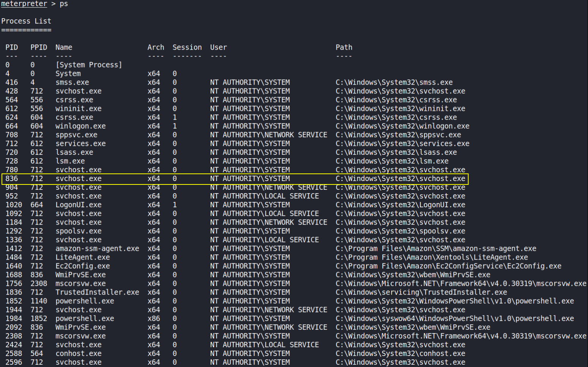Select PPID 1140 in the powershell.exe row
This screenshot has width=588, height=367.
coord(39,301)
